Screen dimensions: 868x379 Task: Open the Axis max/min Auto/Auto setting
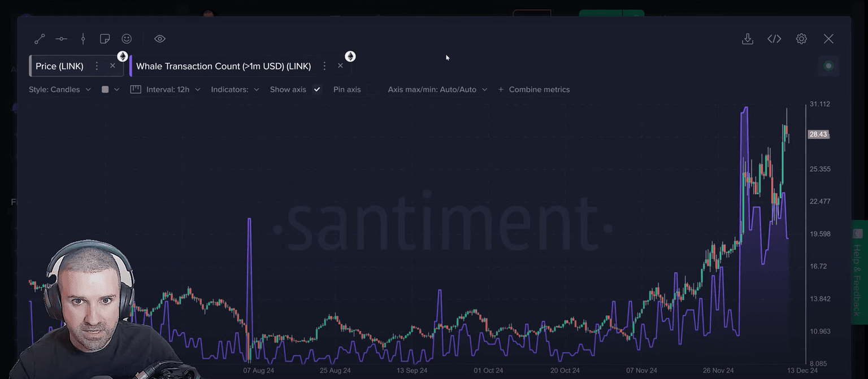pyautogui.click(x=437, y=89)
